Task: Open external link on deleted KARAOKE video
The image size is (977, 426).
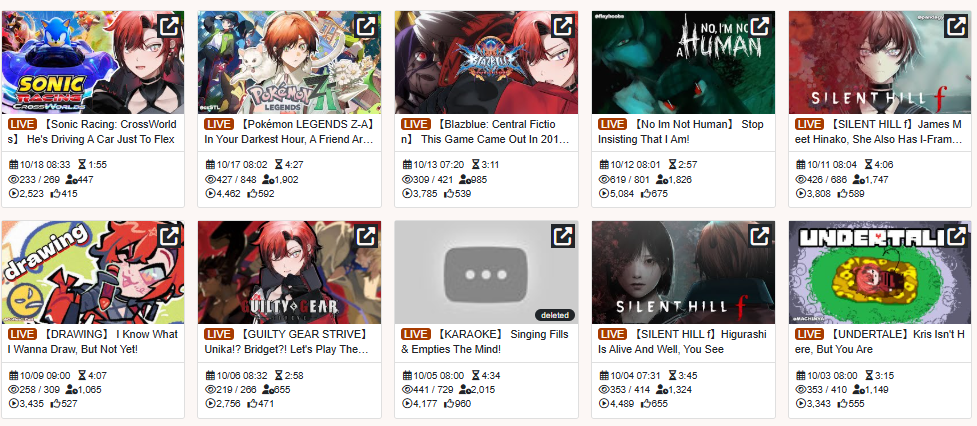Action: coord(563,236)
